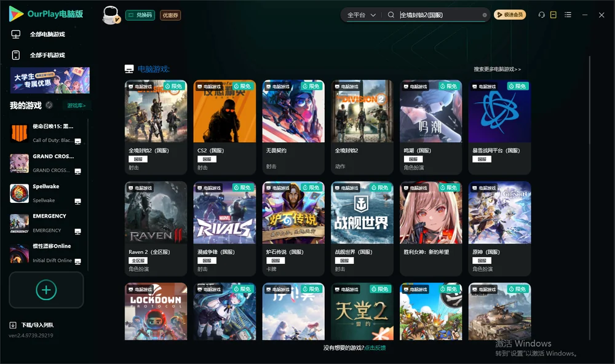
Task: Open the 兑换码 redeem code button
Action: point(140,15)
